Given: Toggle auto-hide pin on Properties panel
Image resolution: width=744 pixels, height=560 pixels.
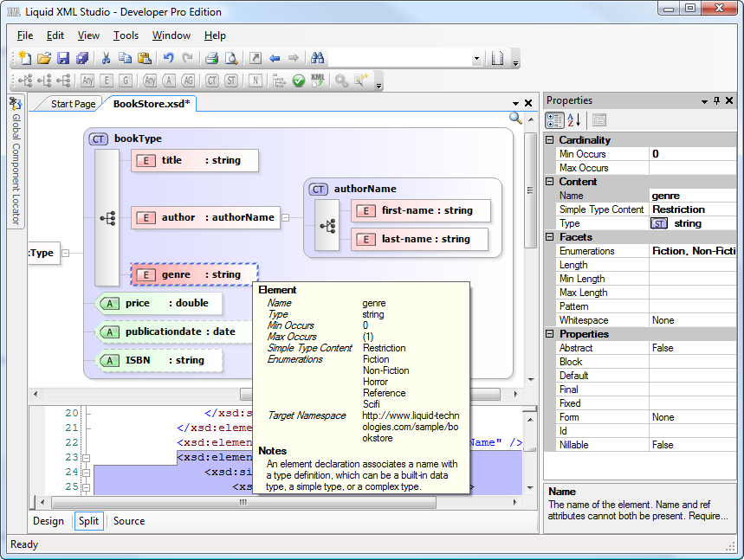Looking at the screenshot, I should (x=717, y=101).
